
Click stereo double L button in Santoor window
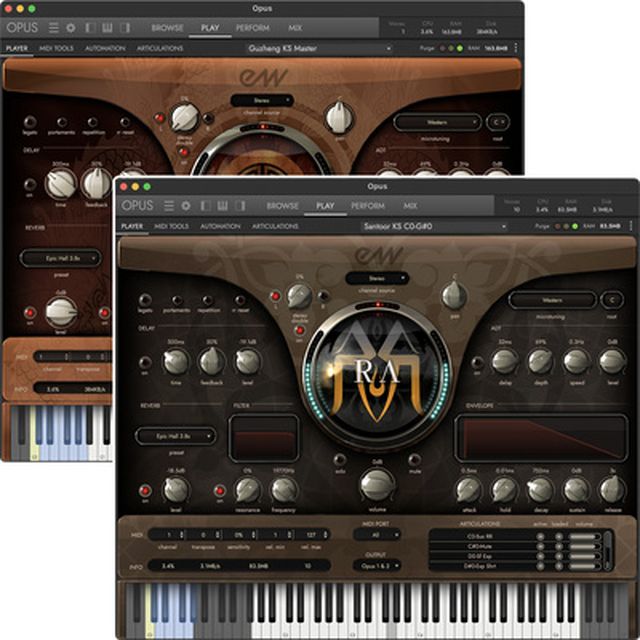point(276,296)
